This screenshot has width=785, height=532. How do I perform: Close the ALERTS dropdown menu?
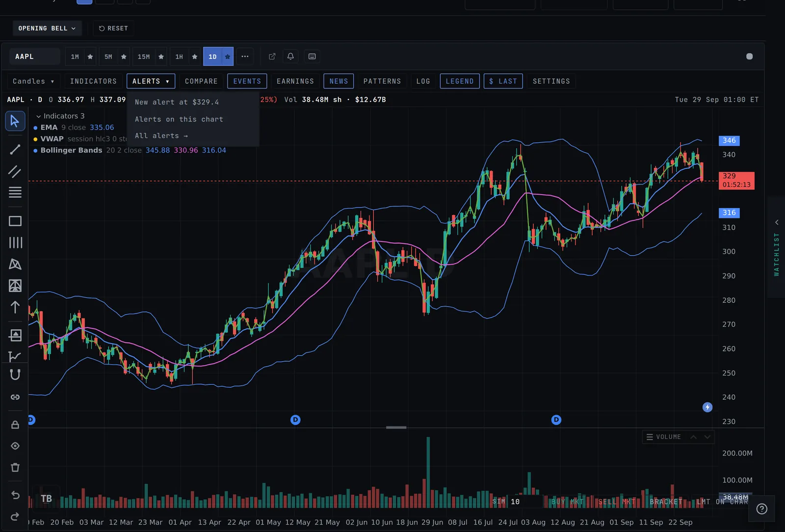pos(151,81)
